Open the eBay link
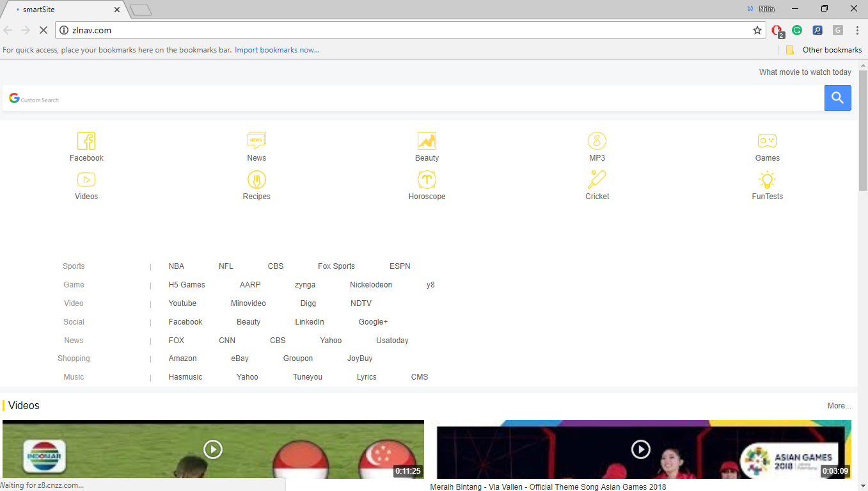 point(240,358)
